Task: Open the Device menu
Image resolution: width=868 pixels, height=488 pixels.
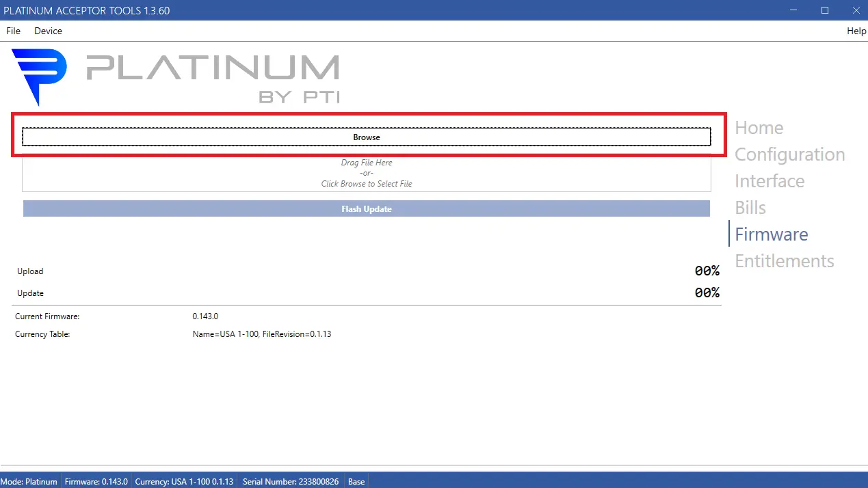Action: (x=48, y=31)
